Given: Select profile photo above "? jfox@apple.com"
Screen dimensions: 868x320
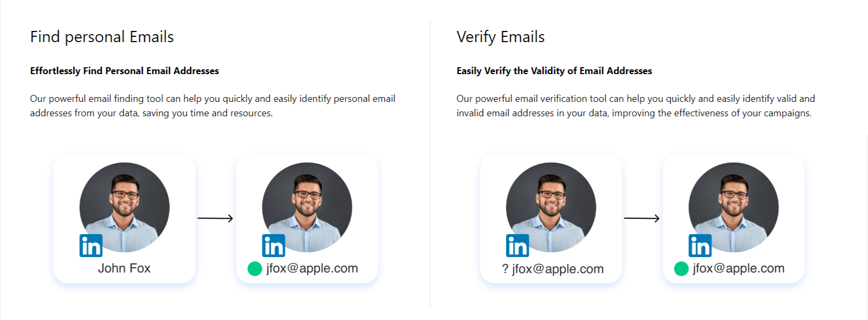Looking at the screenshot, I should pos(551,205).
